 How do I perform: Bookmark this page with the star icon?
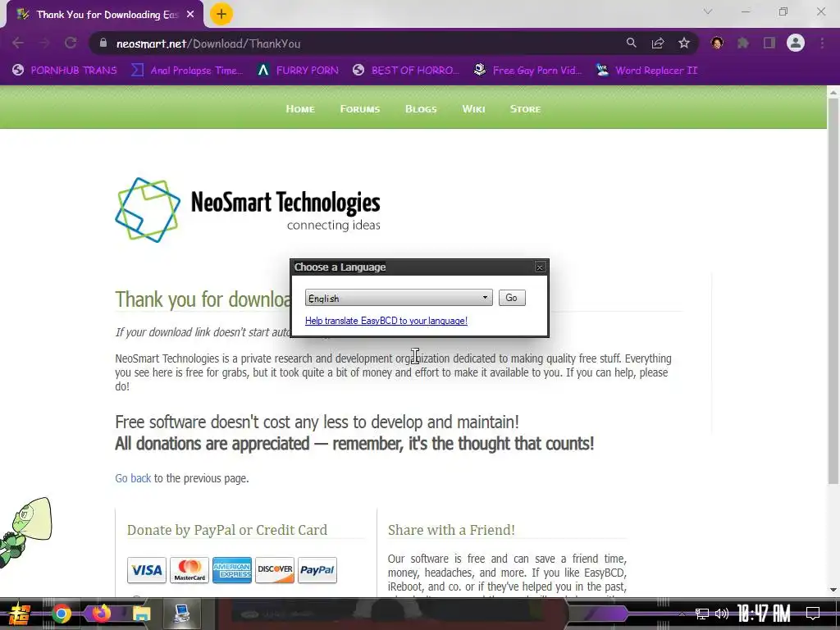(684, 43)
